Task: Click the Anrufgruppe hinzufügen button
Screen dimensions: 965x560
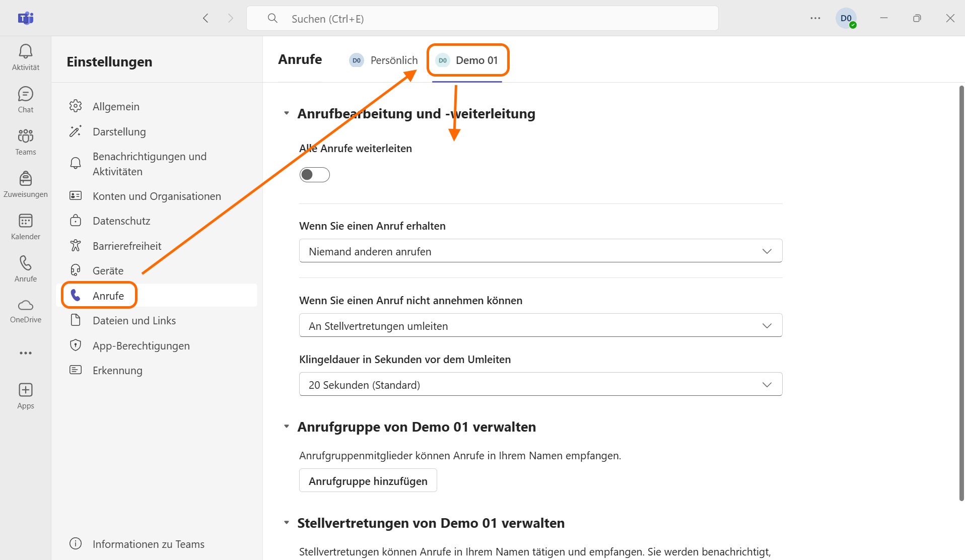Action: coord(368,481)
